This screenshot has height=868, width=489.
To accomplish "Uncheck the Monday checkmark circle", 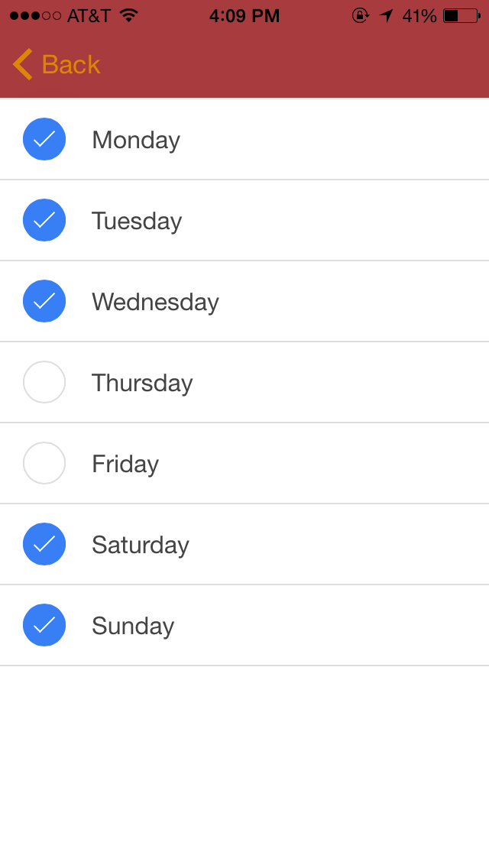I will coord(44,139).
